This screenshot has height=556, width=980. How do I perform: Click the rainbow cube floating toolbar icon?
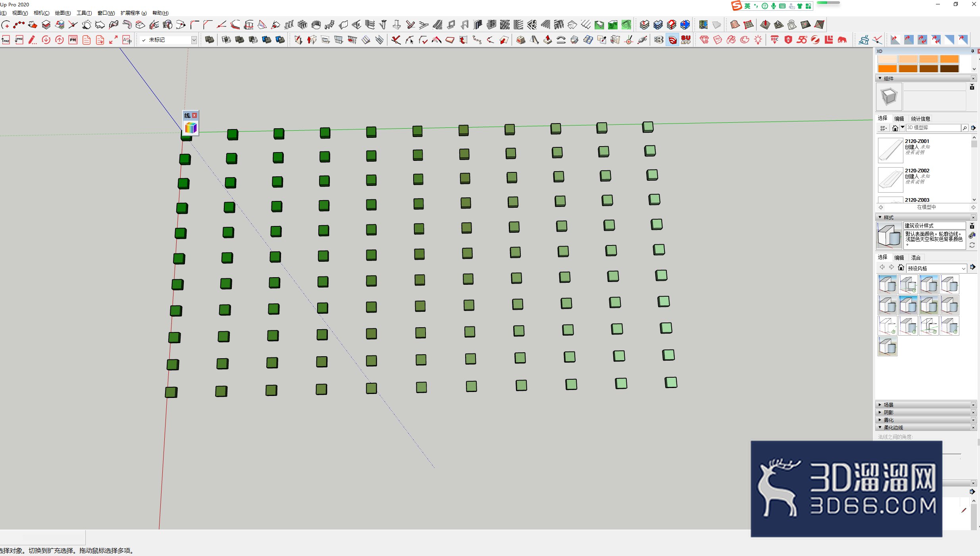pos(191,127)
